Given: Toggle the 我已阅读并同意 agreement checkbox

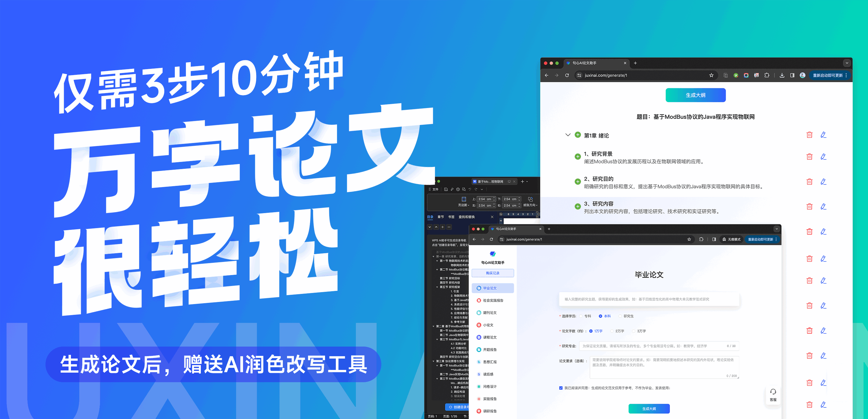Looking at the screenshot, I should (561, 388).
